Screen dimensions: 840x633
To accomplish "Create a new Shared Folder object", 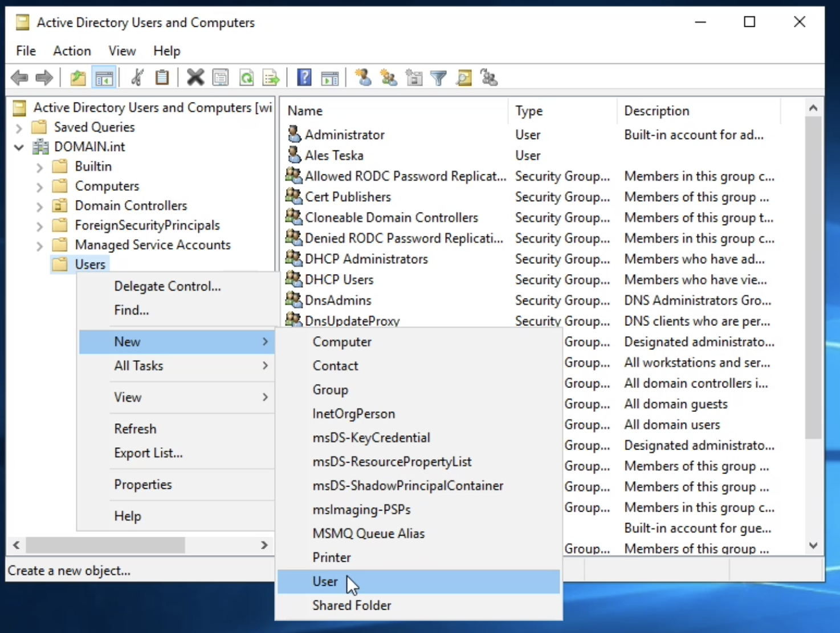I will point(418,605).
